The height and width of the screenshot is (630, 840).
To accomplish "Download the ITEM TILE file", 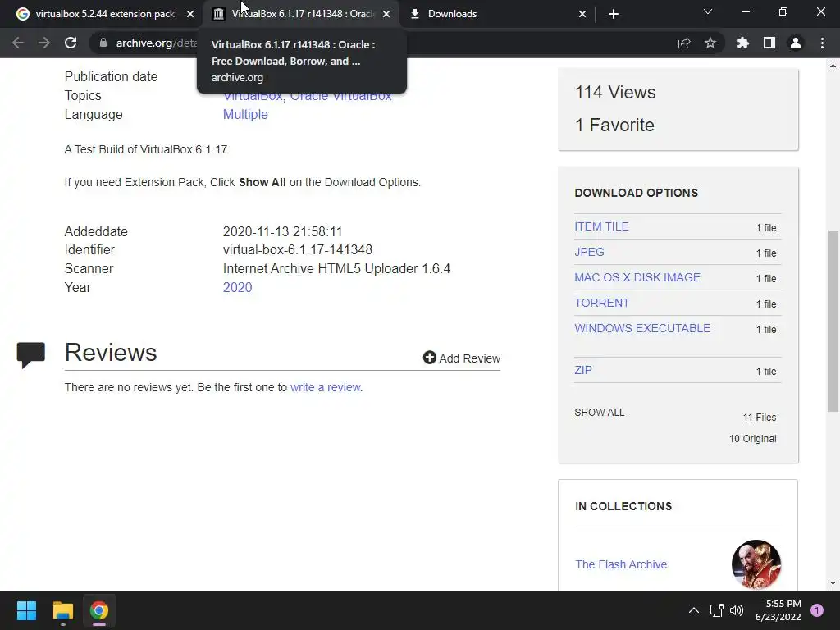I will point(601,226).
